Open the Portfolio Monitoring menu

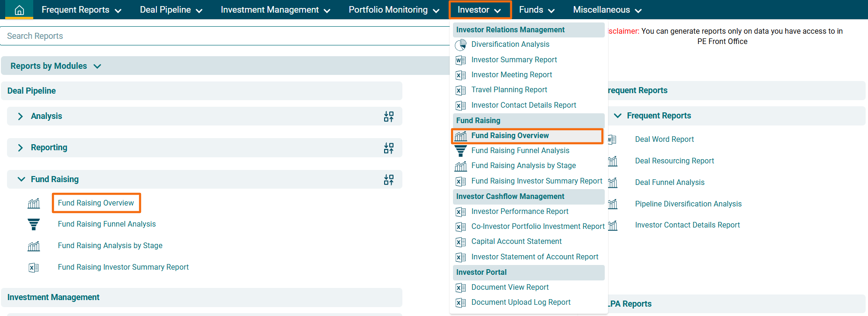pos(393,10)
